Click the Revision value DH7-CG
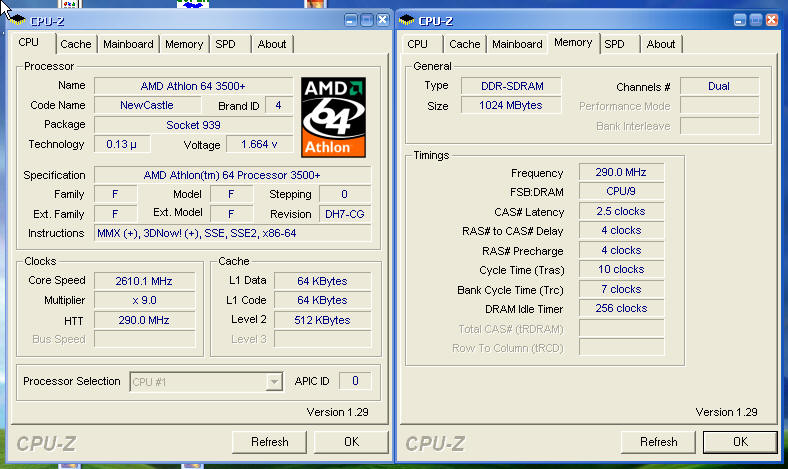 click(345, 214)
